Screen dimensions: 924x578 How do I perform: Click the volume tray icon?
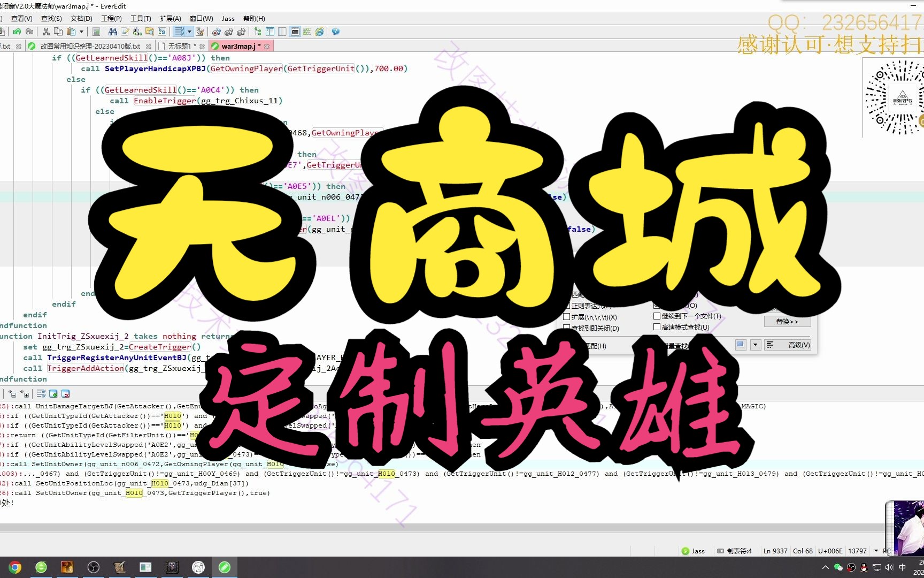[889, 567]
